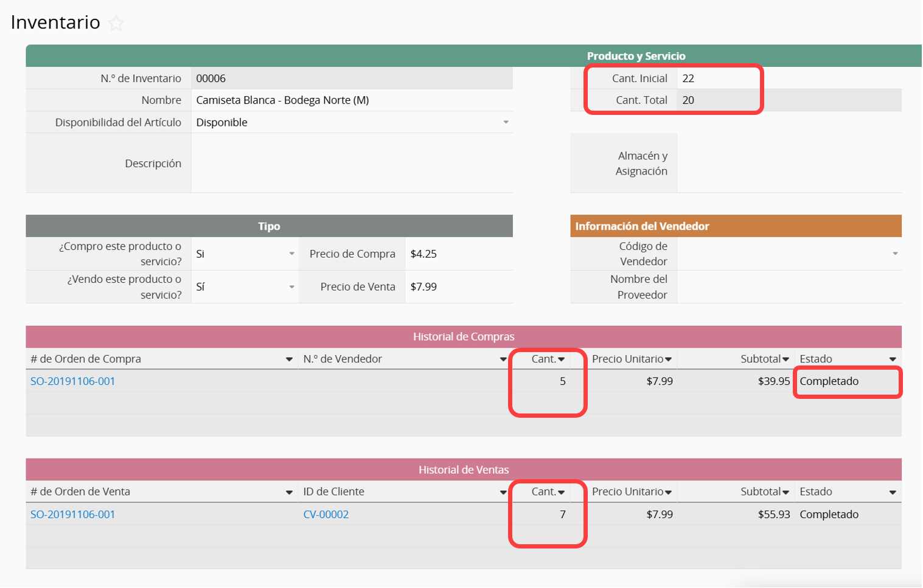Click the # de Orden de Venta filter arrow
Image resolution: width=923 pixels, height=588 pixels.
click(x=289, y=493)
